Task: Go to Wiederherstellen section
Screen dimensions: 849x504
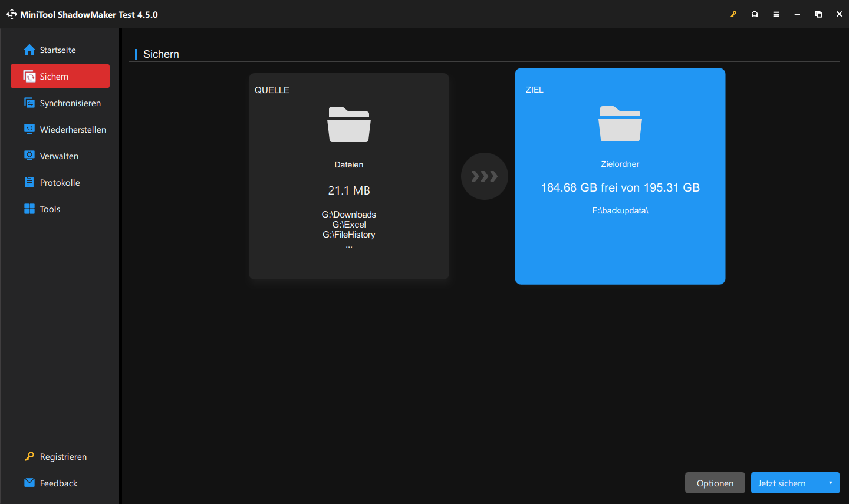Action: click(60, 130)
